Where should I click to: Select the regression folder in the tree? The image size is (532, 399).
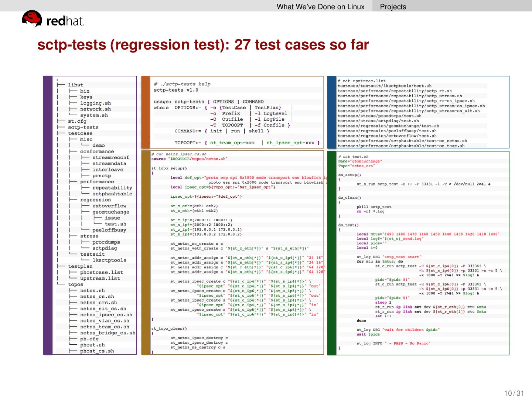(x=95, y=200)
